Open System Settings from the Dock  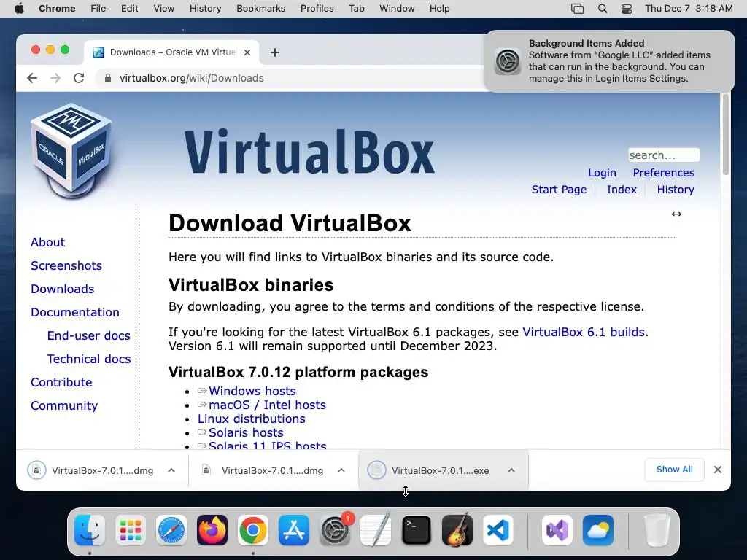point(334,530)
